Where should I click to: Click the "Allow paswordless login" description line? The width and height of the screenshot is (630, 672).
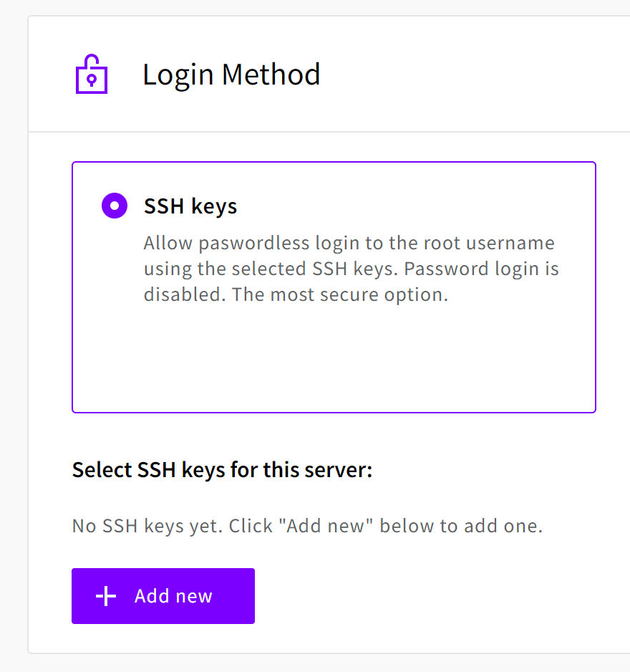click(349, 244)
